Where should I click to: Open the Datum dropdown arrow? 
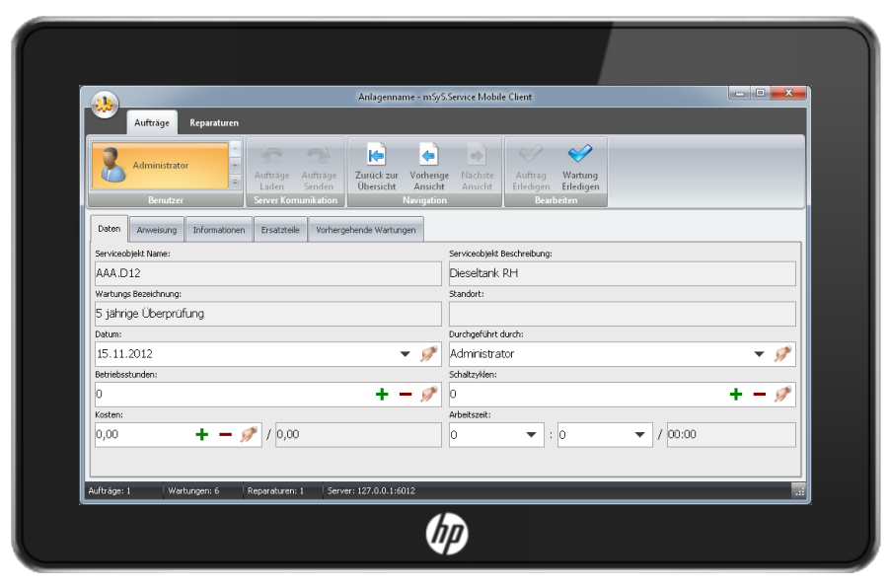[405, 353]
